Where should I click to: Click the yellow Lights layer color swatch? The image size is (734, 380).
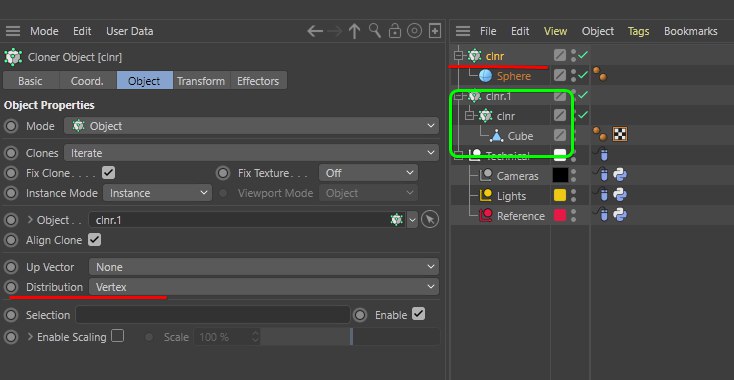(560, 195)
